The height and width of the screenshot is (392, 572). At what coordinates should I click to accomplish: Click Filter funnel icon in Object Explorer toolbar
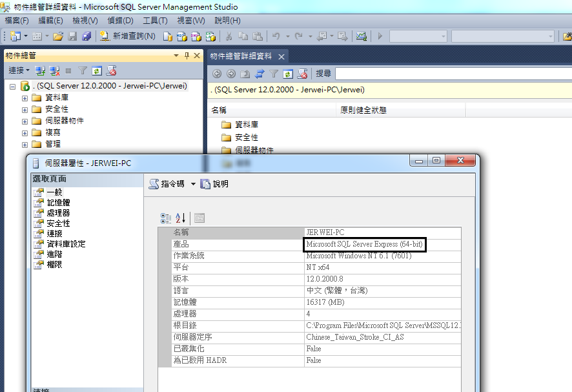[x=83, y=71]
